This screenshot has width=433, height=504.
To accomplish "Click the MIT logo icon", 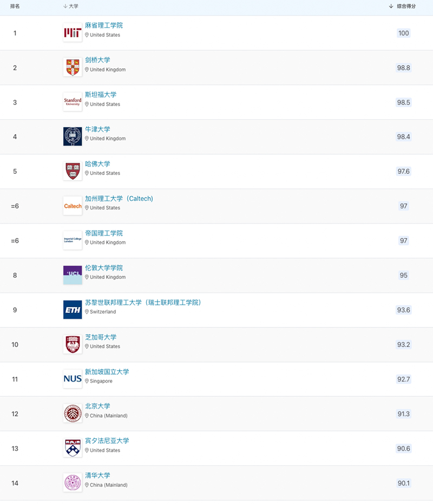I will [x=73, y=33].
